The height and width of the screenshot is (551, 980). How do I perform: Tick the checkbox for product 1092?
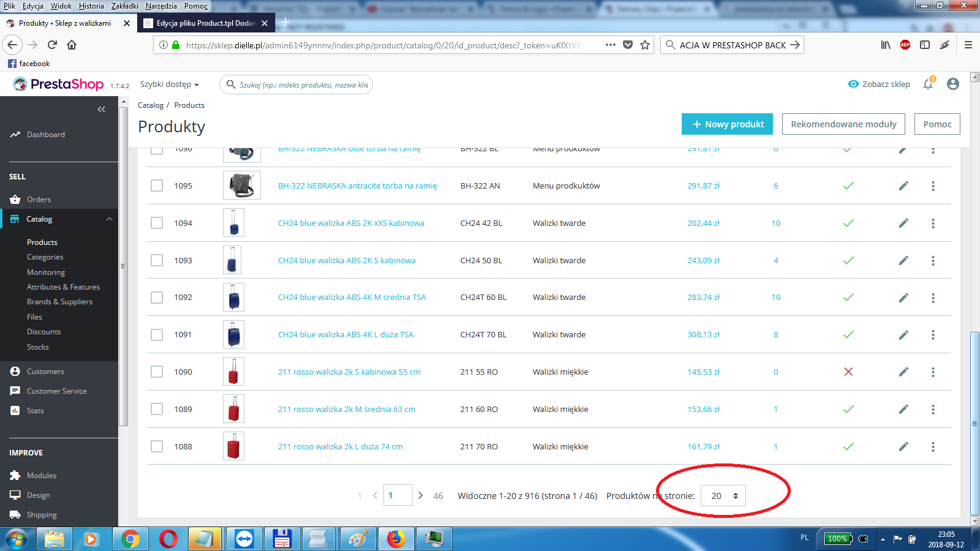pos(157,298)
